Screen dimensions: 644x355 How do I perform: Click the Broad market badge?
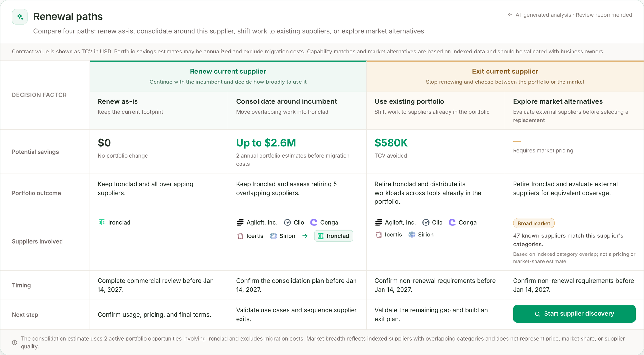[534, 223]
